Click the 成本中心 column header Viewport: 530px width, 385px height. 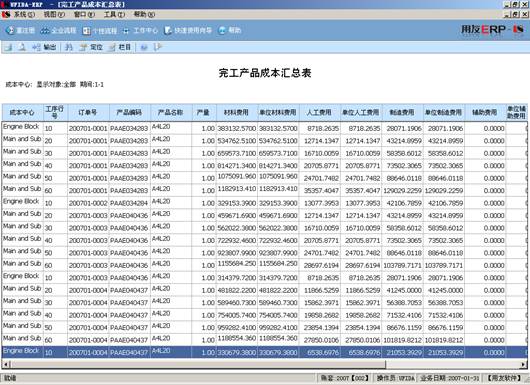pos(22,113)
